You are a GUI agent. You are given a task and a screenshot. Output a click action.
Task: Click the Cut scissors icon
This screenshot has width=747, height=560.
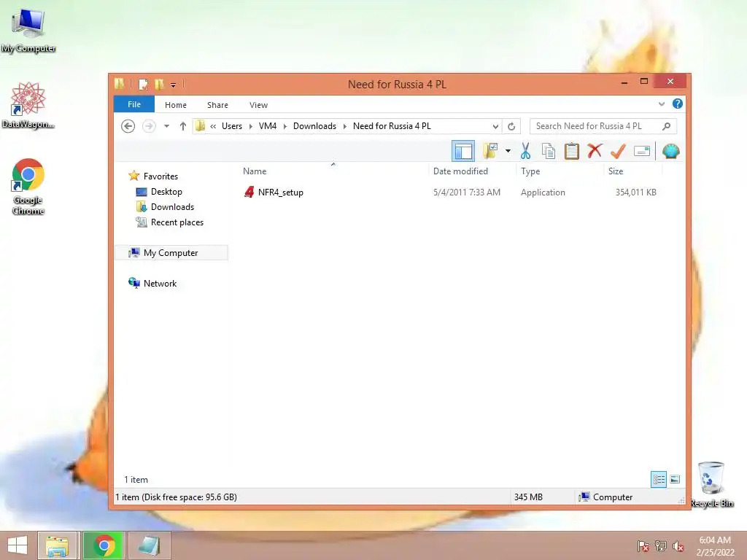pos(525,152)
